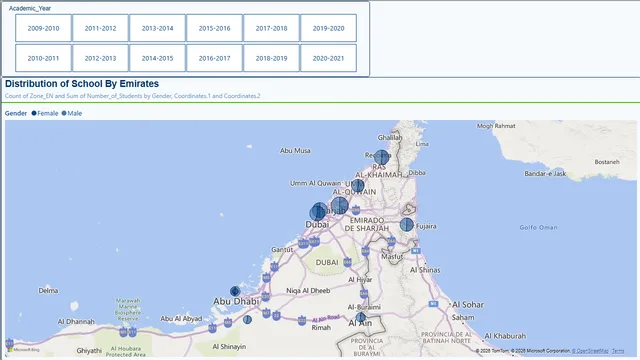Click the Bostaneh label on map

(x=607, y=162)
